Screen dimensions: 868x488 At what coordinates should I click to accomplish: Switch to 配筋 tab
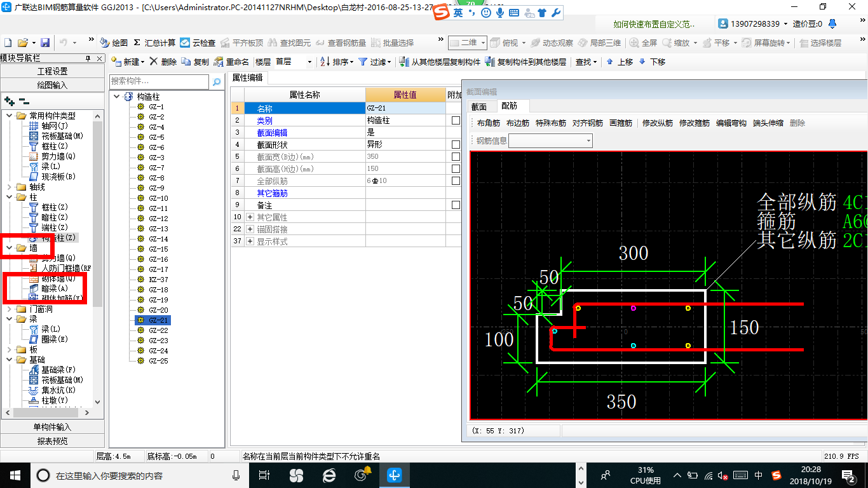pos(509,106)
